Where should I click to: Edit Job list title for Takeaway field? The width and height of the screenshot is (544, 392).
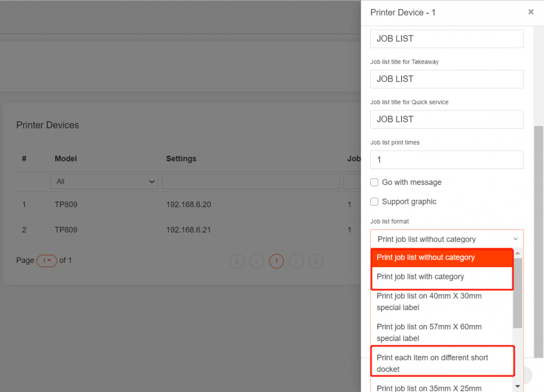447,79
